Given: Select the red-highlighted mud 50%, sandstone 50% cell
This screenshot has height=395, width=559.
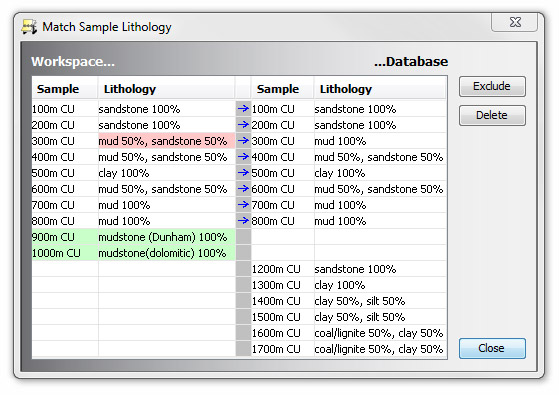Looking at the screenshot, I should [166, 141].
